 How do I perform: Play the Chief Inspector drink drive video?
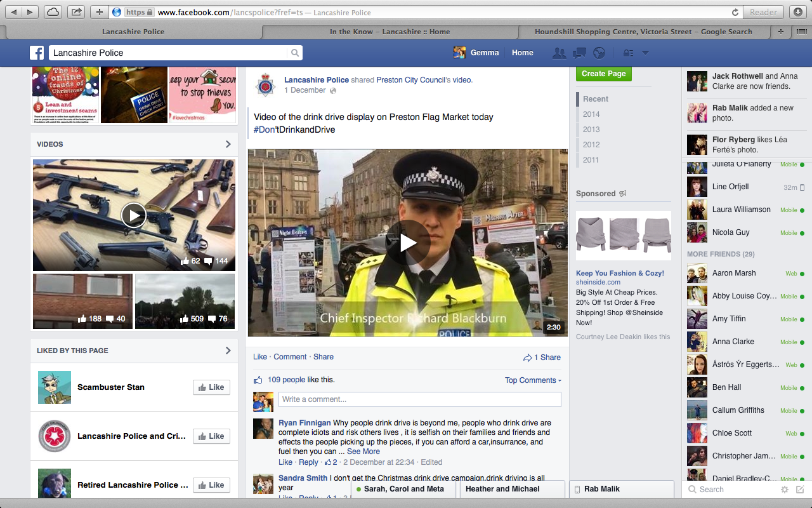click(x=408, y=243)
